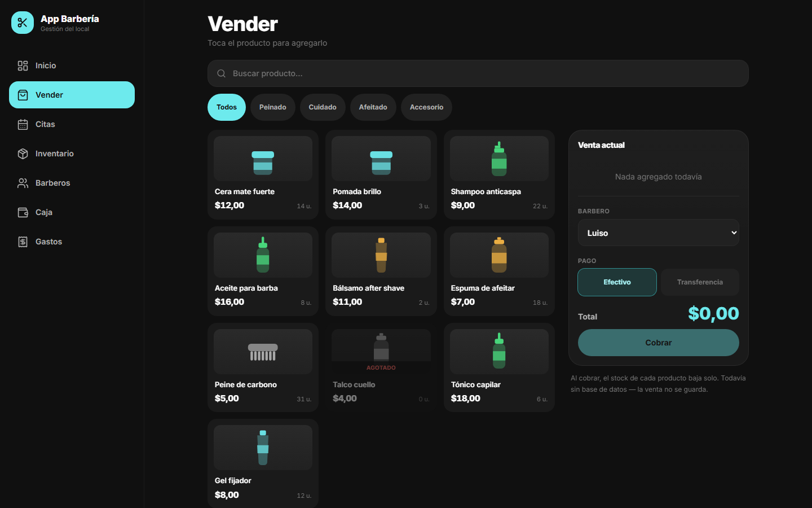
Task: Click the Vender shopping bag icon
Action: pyautogui.click(x=23, y=95)
